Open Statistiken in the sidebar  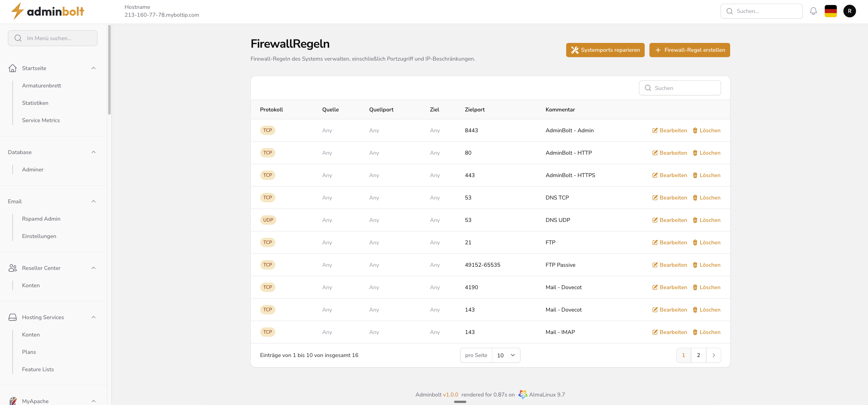[x=35, y=103]
